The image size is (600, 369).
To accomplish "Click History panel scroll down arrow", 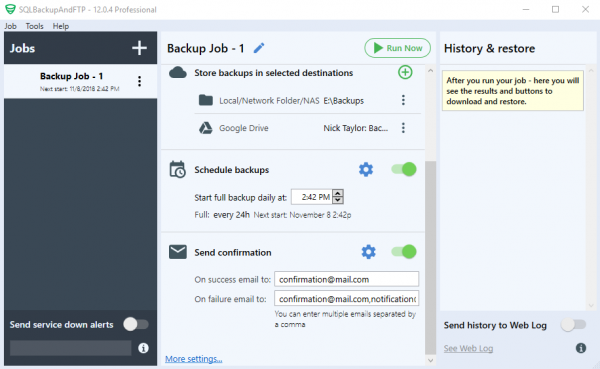I will point(591,305).
